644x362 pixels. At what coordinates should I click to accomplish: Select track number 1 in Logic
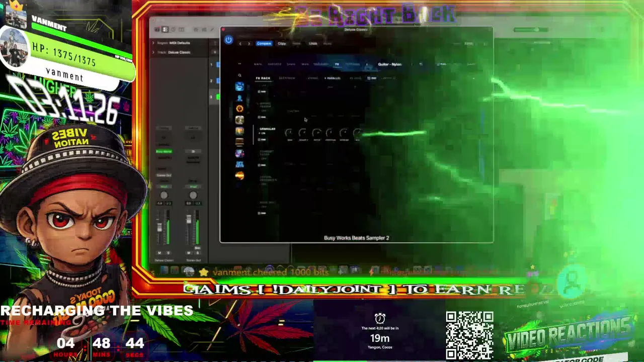(211, 64)
